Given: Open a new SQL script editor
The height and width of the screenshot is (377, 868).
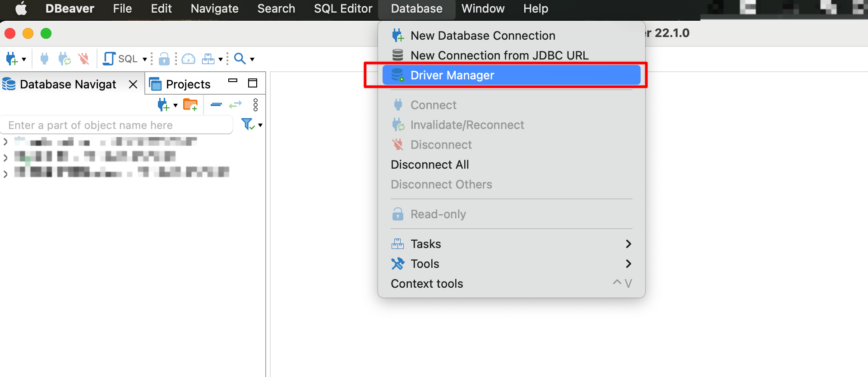Looking at the screenshot, I should coord(120,59).
